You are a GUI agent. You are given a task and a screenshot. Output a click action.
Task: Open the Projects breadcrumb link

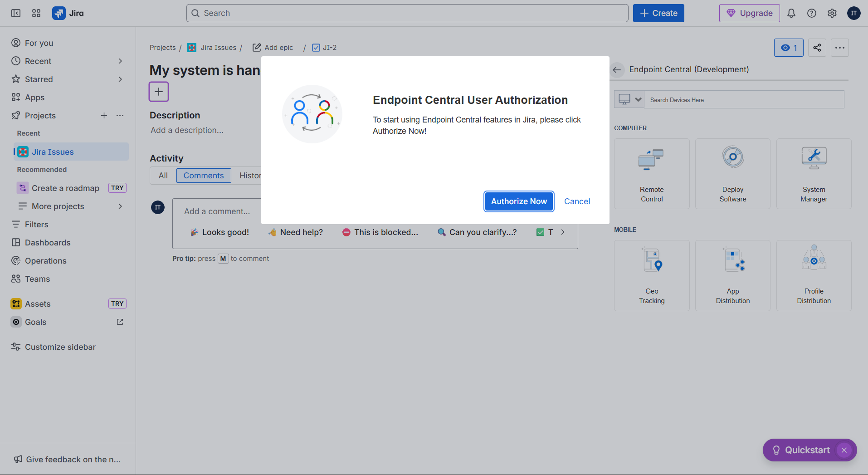tap(162, 48)
